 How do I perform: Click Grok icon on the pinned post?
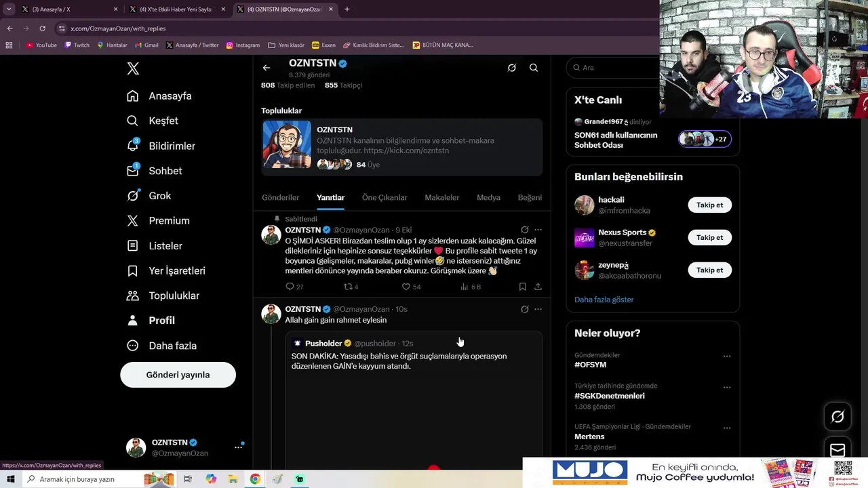pos(524,230)
